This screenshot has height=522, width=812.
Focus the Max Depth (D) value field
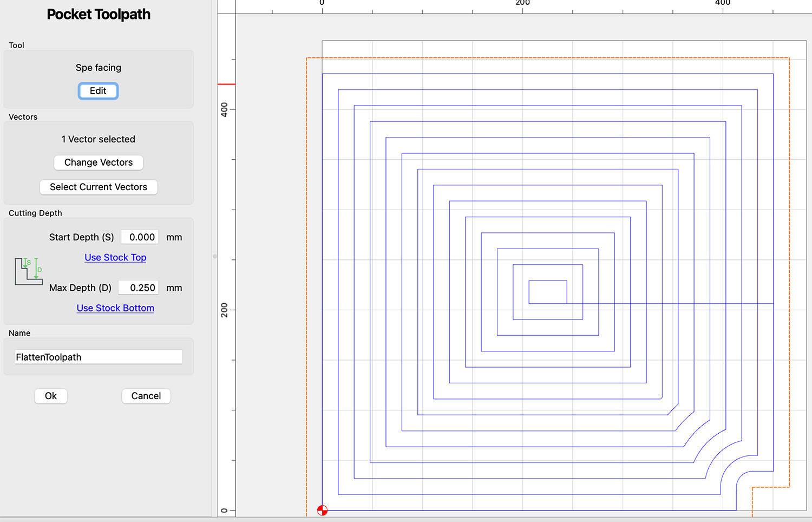coord(139,288)
